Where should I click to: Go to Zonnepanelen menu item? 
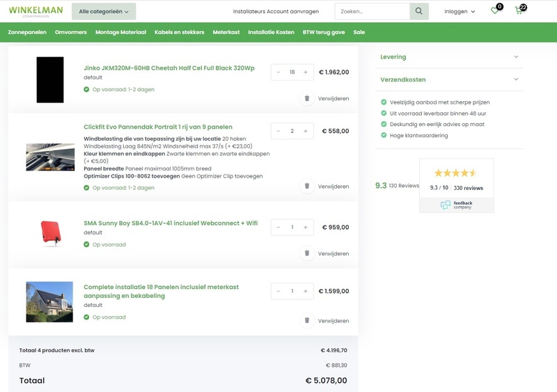pos(28,32)
